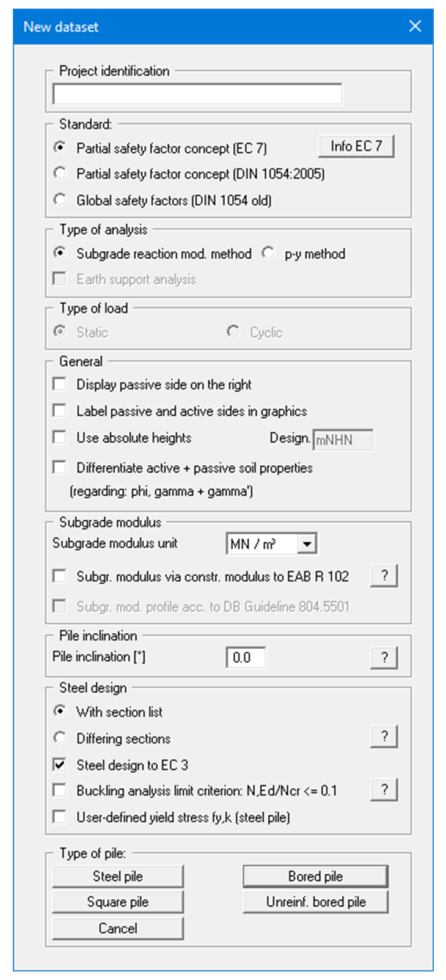Check Use absolute heights option
The width and height of the screenshot is (446, 980).
tap(60, 438)
